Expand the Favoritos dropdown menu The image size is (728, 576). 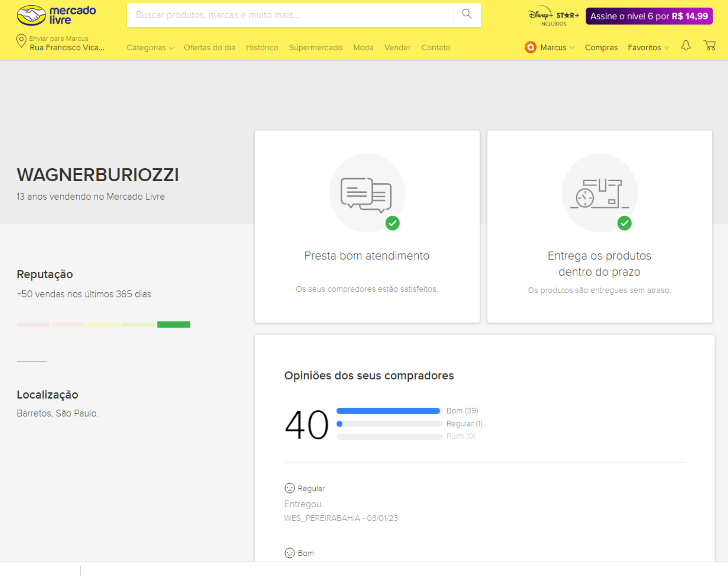pos(648,48)
